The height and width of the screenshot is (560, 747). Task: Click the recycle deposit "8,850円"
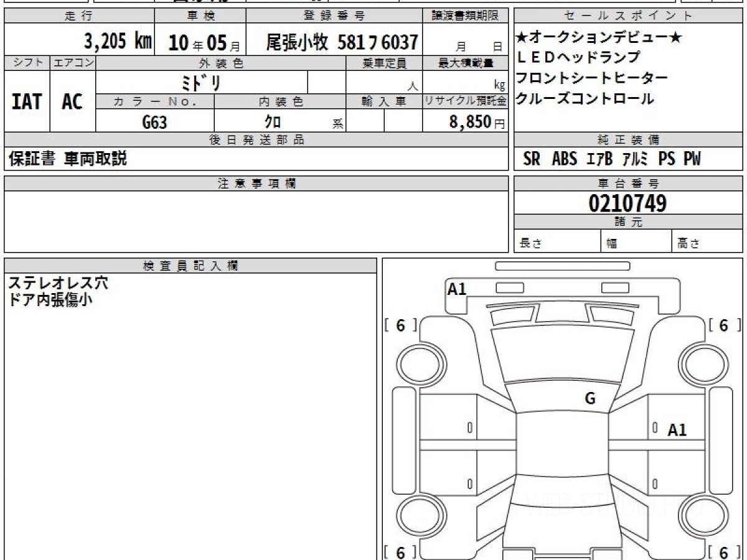pos(477,122)
